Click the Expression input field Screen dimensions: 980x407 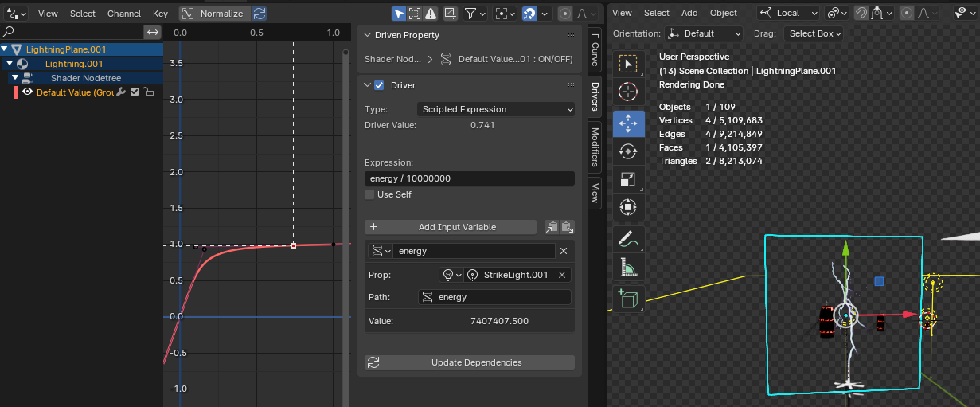(x=470, y=178)
